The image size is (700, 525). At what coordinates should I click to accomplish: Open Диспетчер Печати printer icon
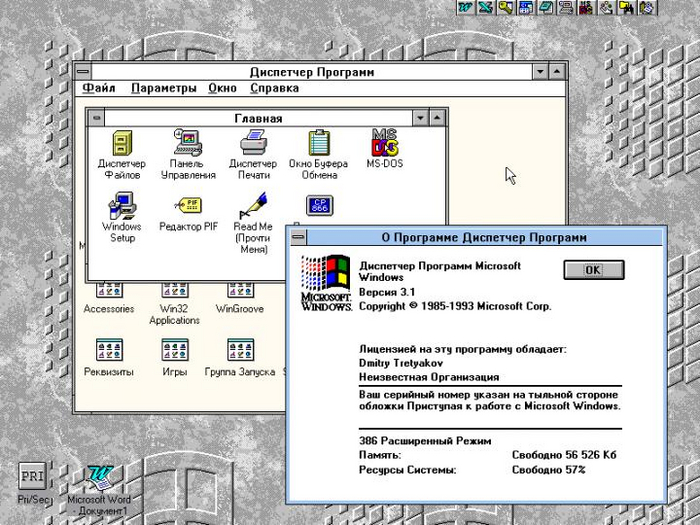pos(253,143)
